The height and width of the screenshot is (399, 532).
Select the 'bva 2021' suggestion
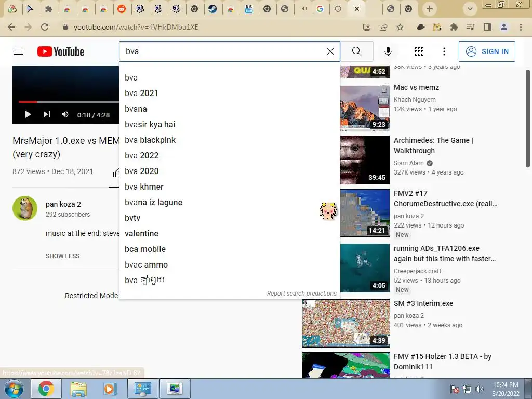tap(229, 93)
